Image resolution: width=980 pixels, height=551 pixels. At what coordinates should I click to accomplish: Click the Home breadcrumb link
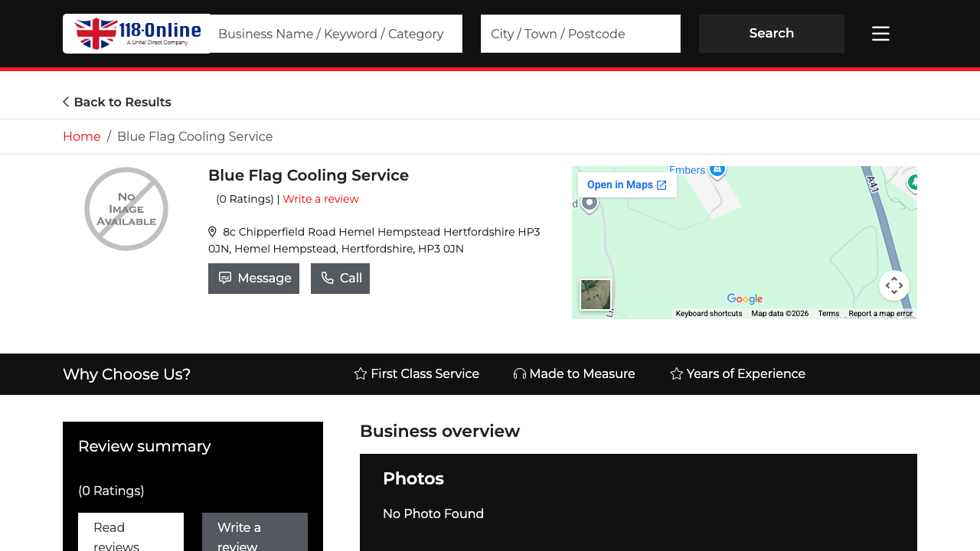point(81,136)
